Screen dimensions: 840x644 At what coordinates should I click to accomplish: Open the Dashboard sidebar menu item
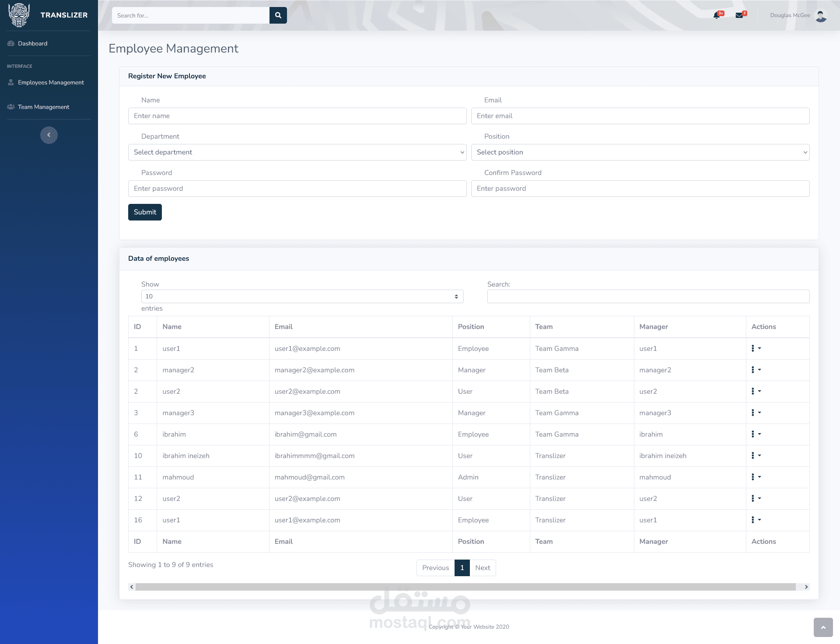[x=32, y=43]
